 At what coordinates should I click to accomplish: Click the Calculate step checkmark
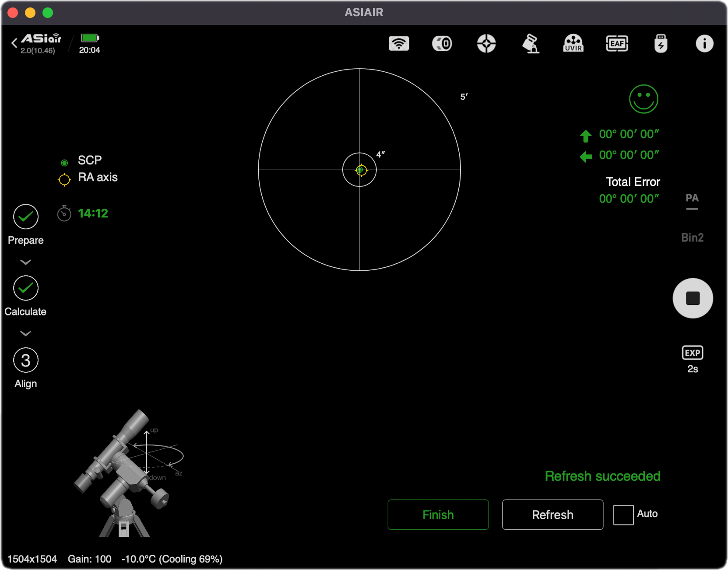(x=26, y=288)
